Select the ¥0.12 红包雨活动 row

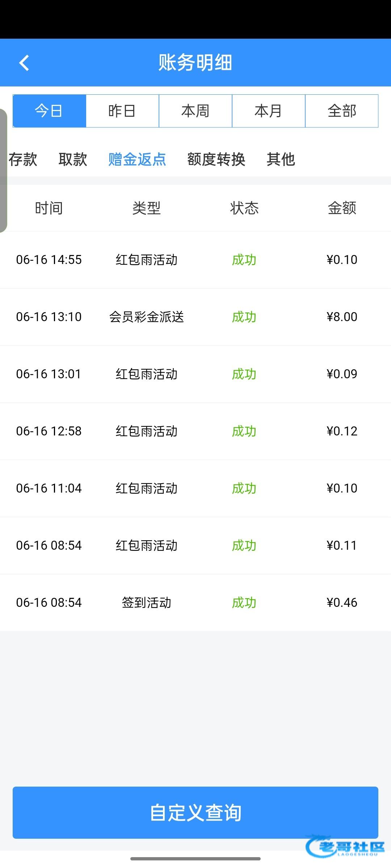point(195,431)
